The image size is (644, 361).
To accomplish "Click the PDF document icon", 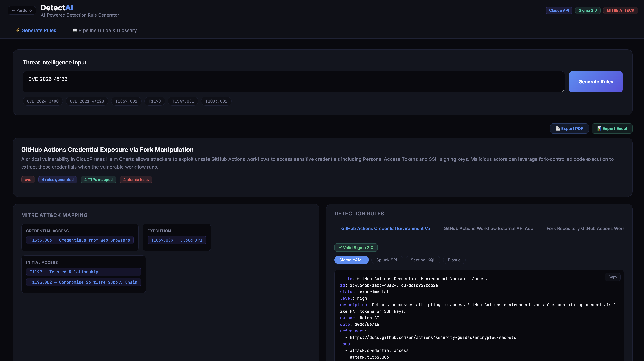I will coord(558,128).
